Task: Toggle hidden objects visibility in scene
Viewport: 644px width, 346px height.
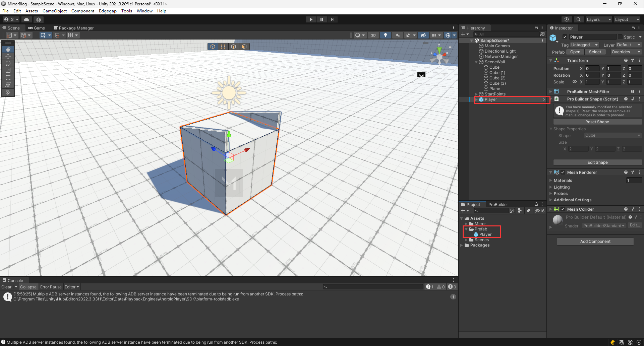Action: point(423,35)
